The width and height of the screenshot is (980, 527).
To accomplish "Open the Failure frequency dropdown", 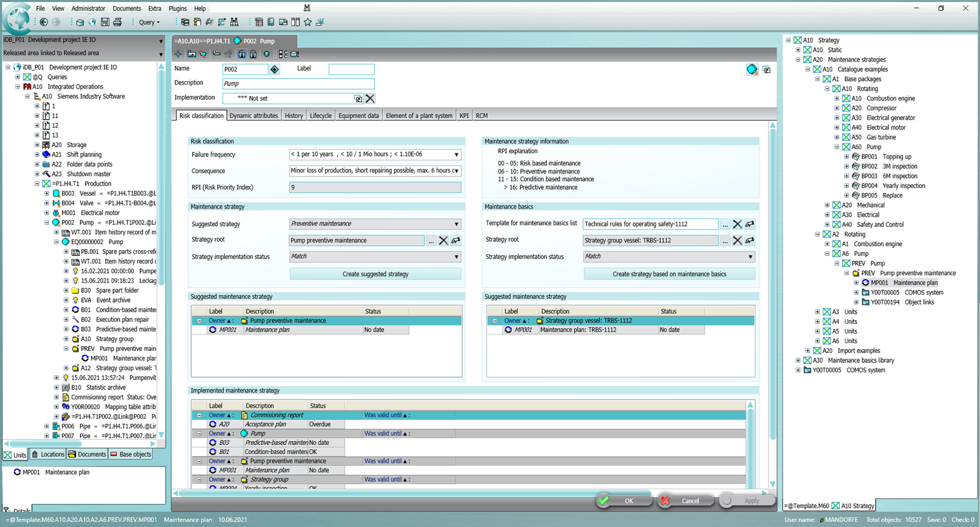I will pyautogui.click(x=456, y=155).
